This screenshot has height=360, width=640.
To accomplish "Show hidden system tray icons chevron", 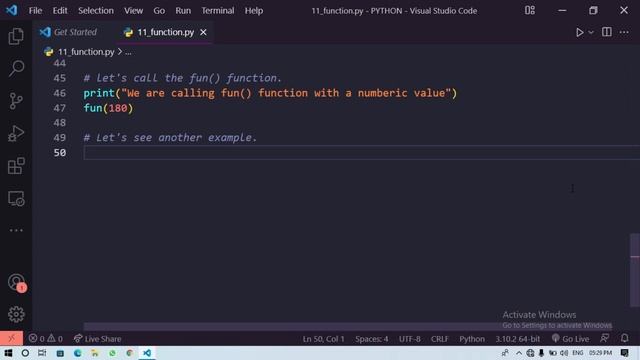I will (x=518, y=353).
